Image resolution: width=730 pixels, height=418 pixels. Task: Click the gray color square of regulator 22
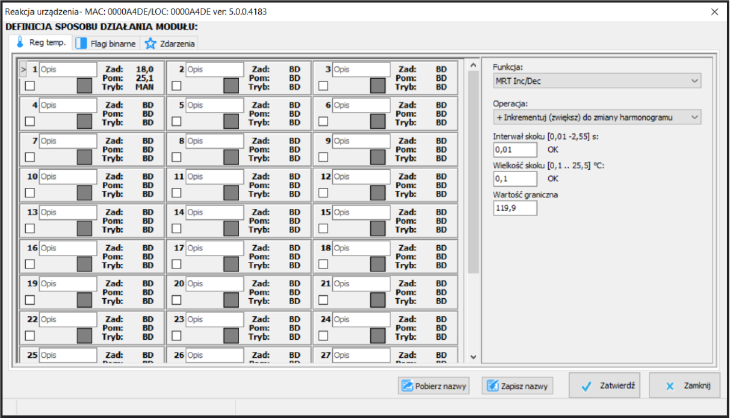pyautogui.click(x=84, y=336)
